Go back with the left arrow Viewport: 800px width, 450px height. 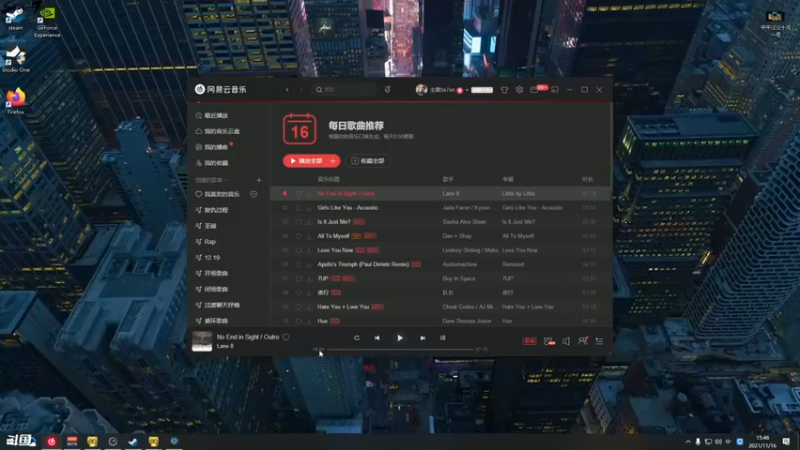tap(287, 90)
